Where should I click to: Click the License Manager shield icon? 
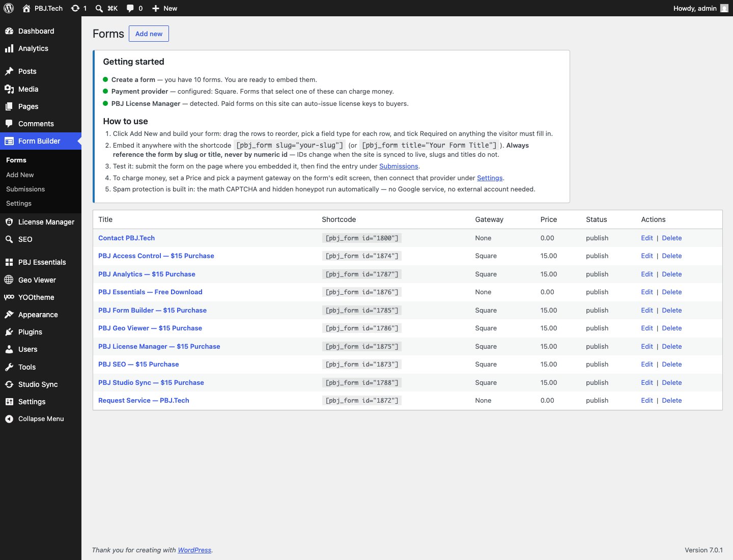click(9, 222)
